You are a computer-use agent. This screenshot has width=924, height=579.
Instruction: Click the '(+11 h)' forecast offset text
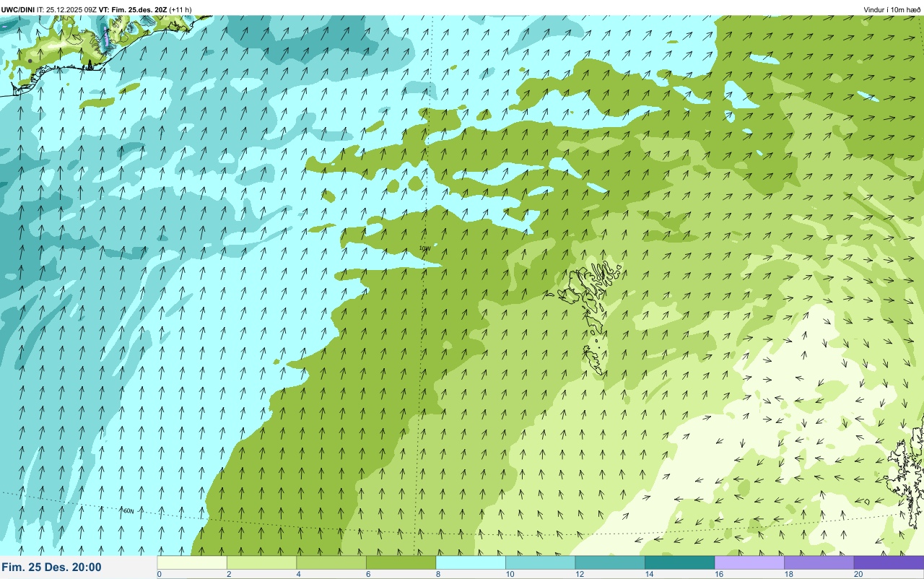point(180,9)
